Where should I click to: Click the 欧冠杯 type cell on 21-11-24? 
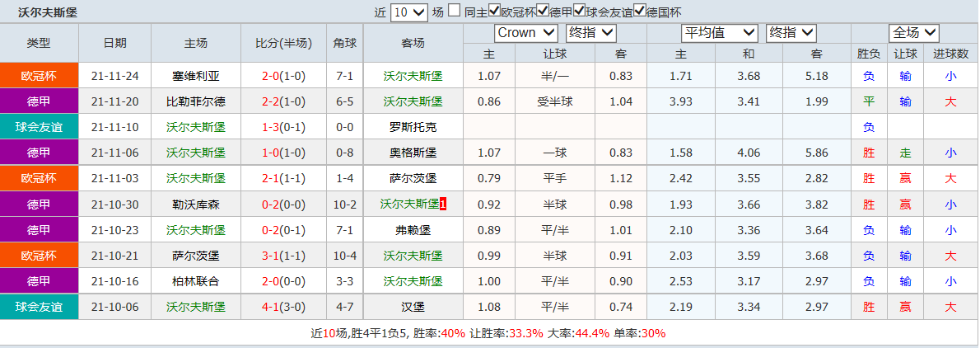(39, 75)
